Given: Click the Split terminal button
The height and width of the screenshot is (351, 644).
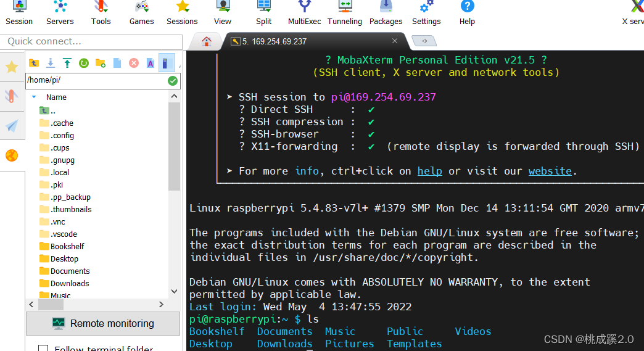Looking at the screenshot, I should click(x=263, y=14).
